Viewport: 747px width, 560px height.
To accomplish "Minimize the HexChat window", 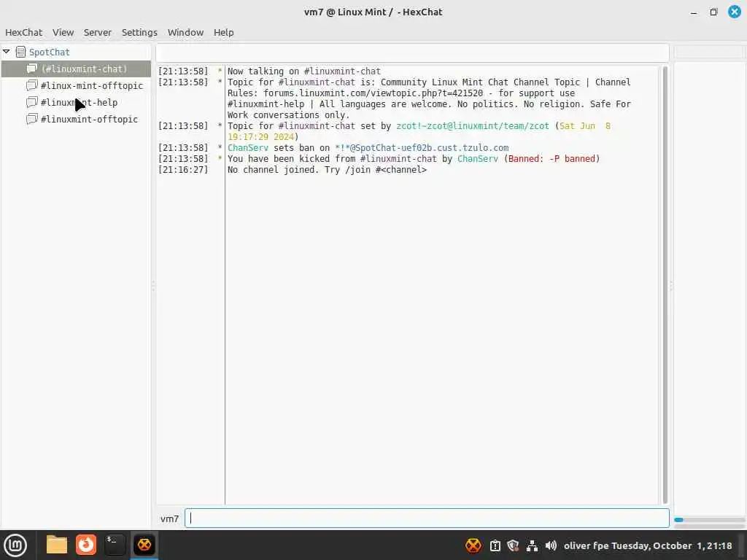I will pyautogui.click(x=694, y=12).
